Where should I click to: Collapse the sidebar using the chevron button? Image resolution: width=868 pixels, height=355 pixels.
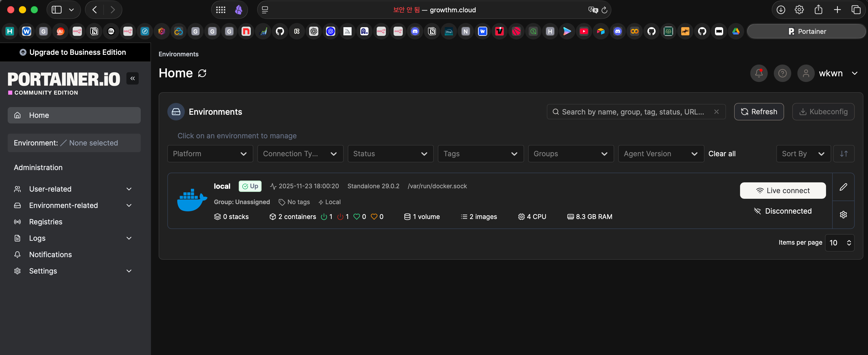point(132,78)
